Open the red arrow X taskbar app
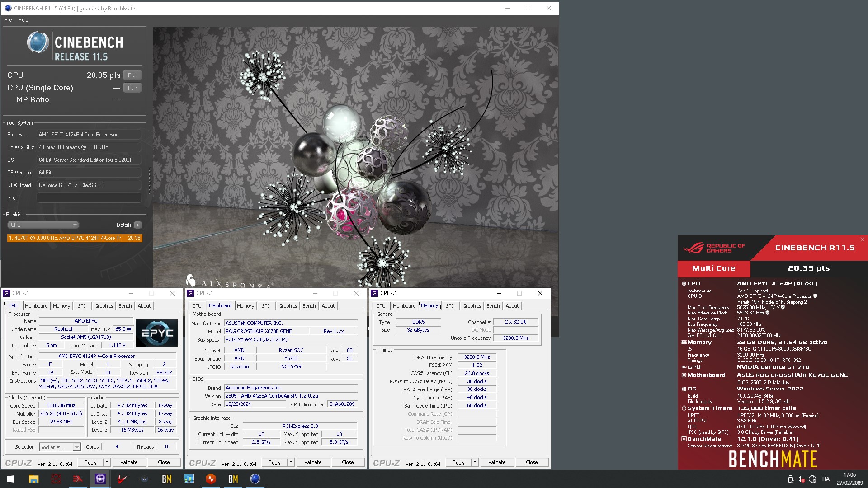868x488 pixels. coord(78,479)
